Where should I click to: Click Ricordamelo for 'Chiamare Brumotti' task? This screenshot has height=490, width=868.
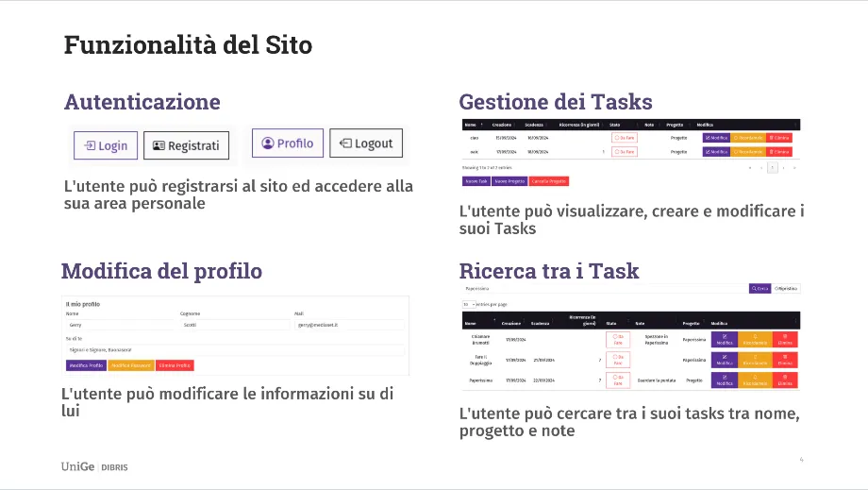pyautogui.click(x=755, y=339)
